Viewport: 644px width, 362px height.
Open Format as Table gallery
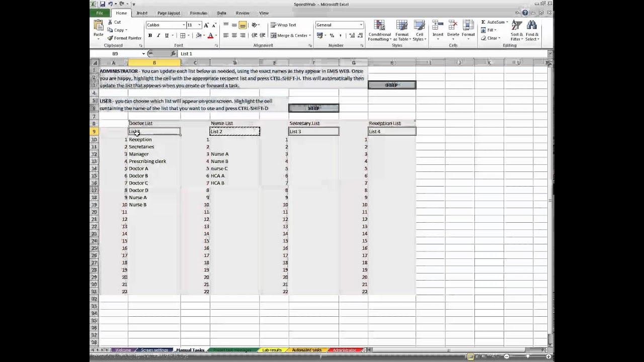401,31
